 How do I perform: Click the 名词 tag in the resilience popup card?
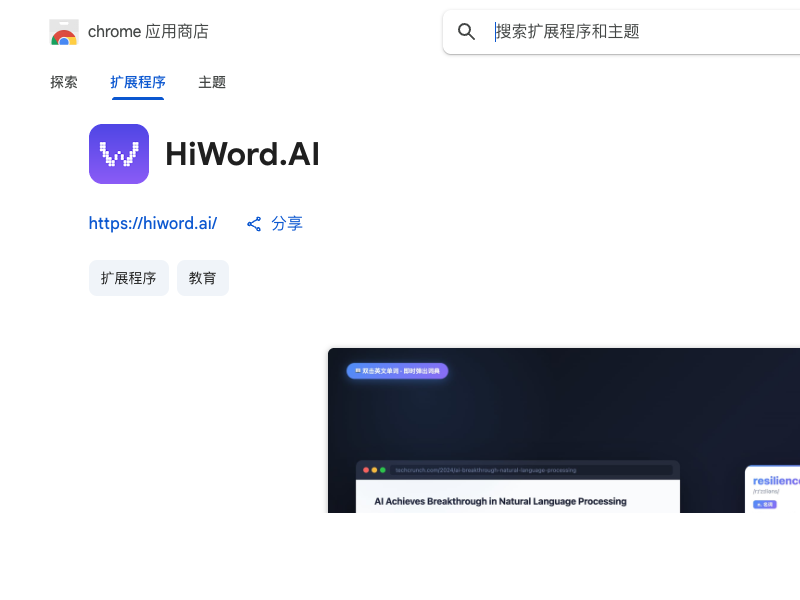click(x=764, y=506)
